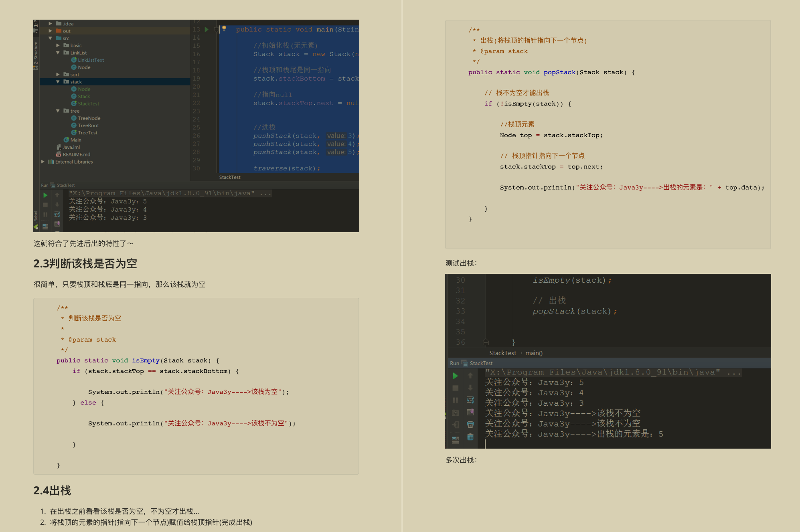Click isEmpty method name in code block

[x=146, y=360]
